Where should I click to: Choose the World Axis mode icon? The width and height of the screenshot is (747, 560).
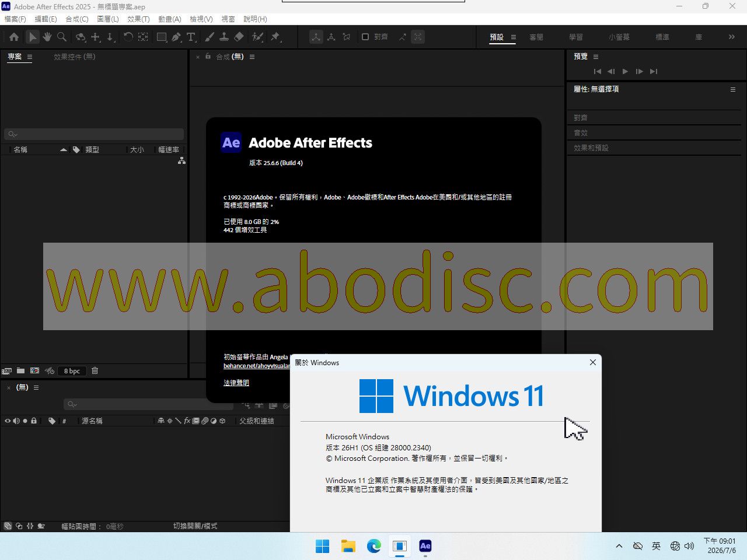(x=331, y=37)
